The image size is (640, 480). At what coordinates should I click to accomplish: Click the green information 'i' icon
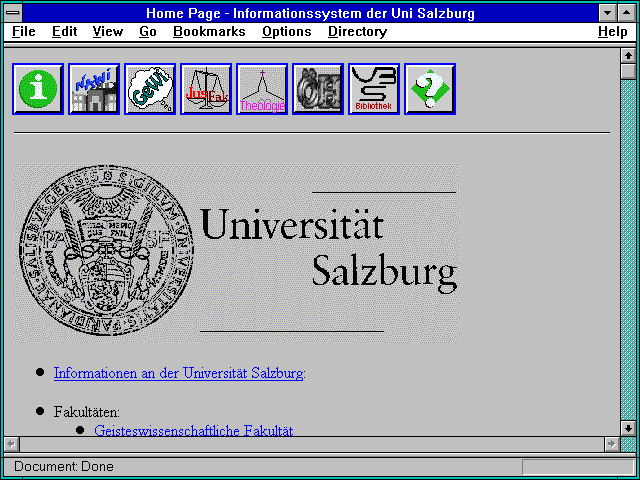38,89
